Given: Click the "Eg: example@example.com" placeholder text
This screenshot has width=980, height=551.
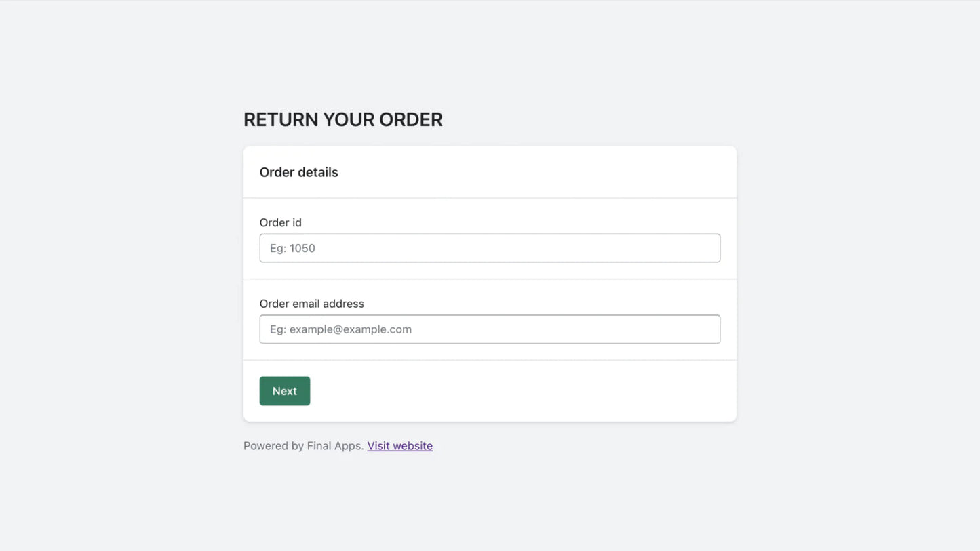Looking at the screenshot, I should click(340, 329).
